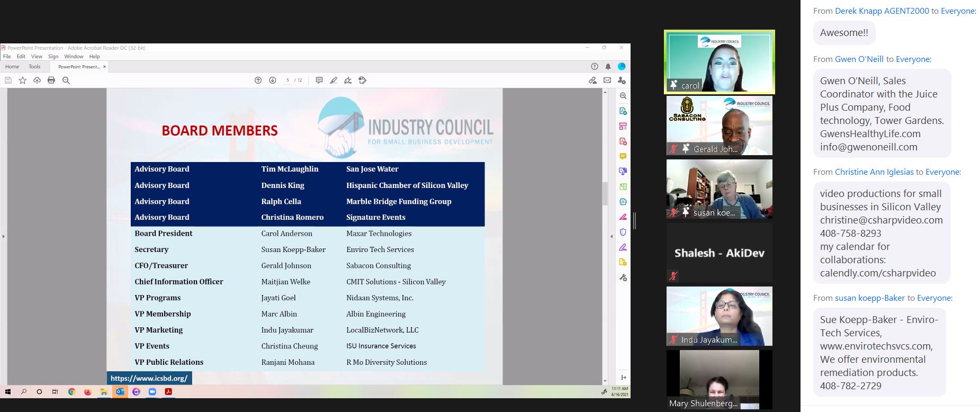Image resolution: width=980 pixels, height=412 pixels.
Task: Open Redact tool in right pane
Action: tap(623, 217)
